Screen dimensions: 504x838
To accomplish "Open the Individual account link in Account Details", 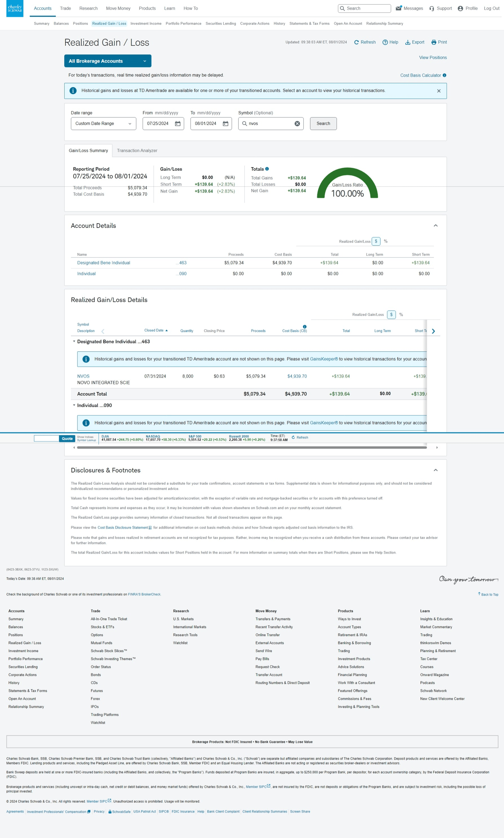I will tap(86, 274).
